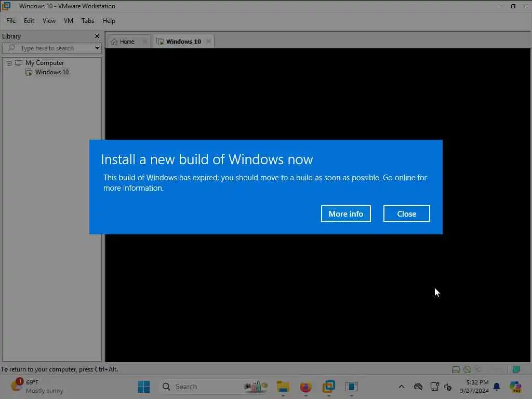Click the 'Install a new build of Windows now' heading

click(207, 159)
